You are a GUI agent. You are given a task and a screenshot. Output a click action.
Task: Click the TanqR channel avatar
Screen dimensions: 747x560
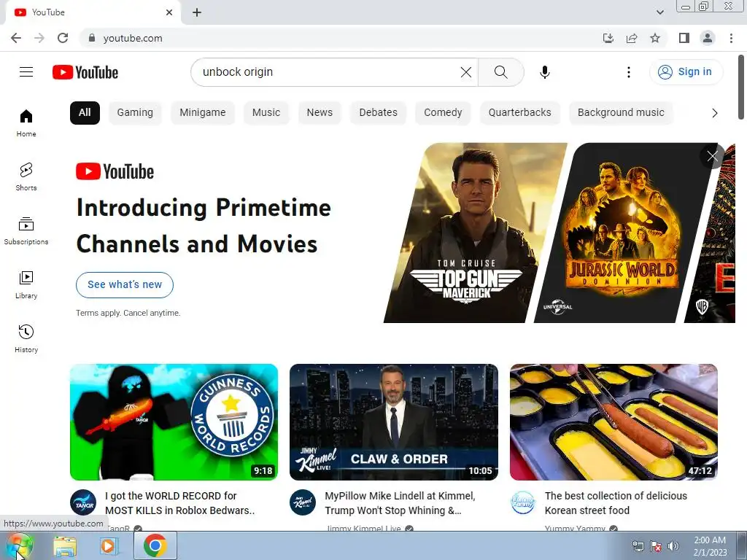pyautogui.click(x=83, y=502)
